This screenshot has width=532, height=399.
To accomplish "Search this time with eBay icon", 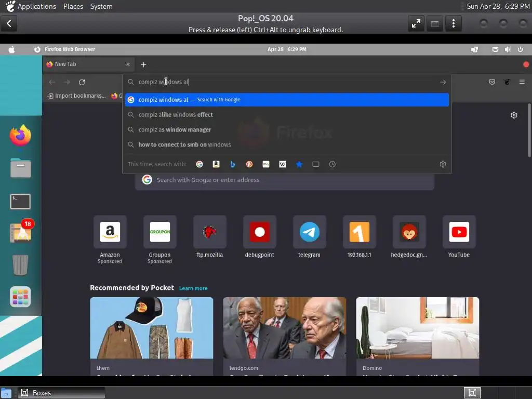I will pyautogui.click(x=266, y=164).
